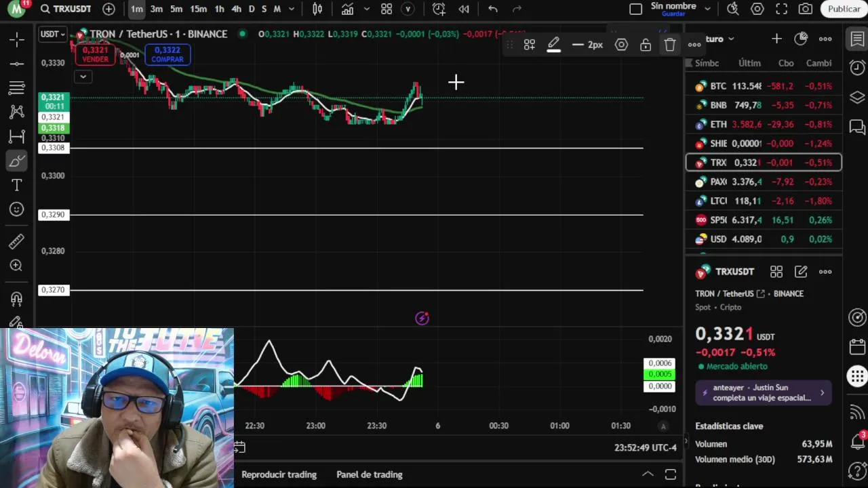Screen dimensions: 868x488
Task: Toggle lock on the selected drawing
Action: coord(646,45)
